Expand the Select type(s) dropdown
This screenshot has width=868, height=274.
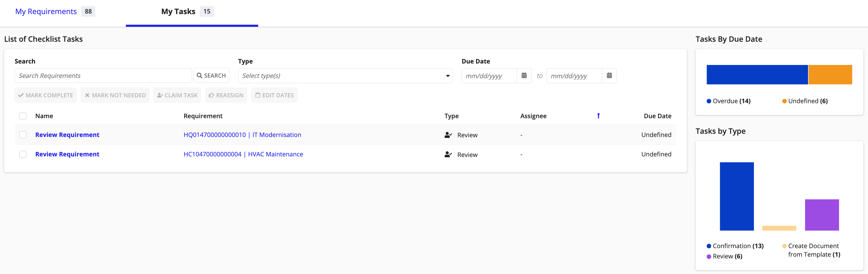point(345,76)
